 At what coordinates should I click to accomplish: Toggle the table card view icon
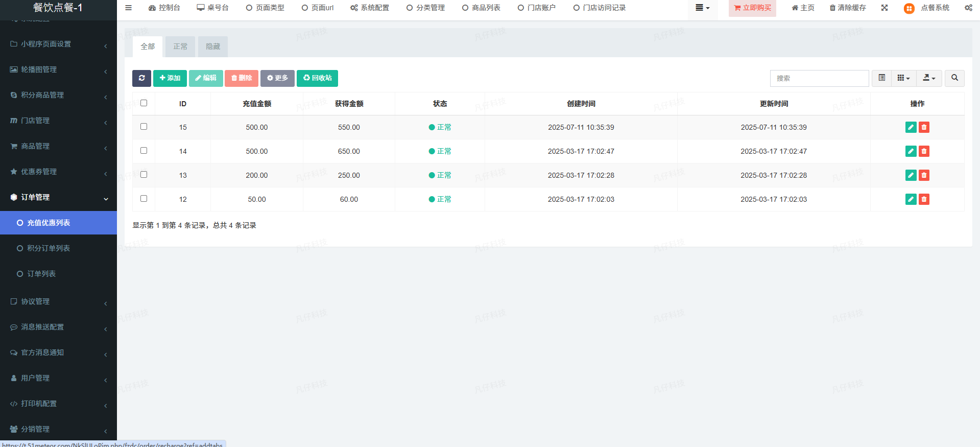coord(881,78)
